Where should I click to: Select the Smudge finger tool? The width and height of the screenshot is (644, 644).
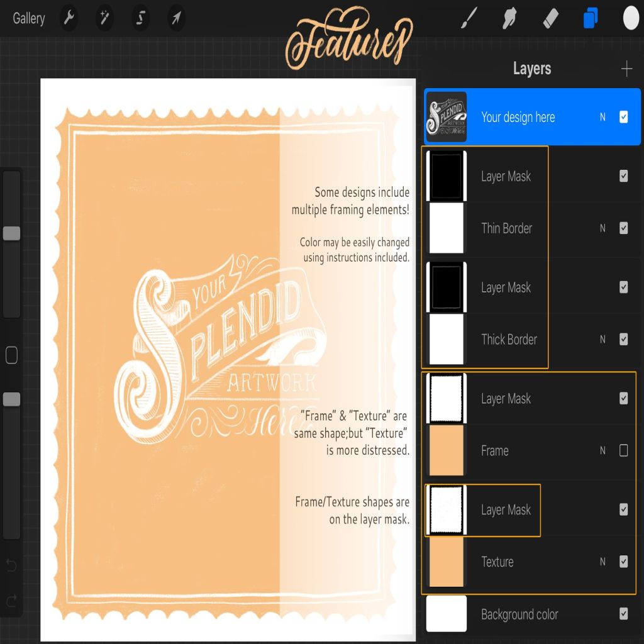[509, 18]
